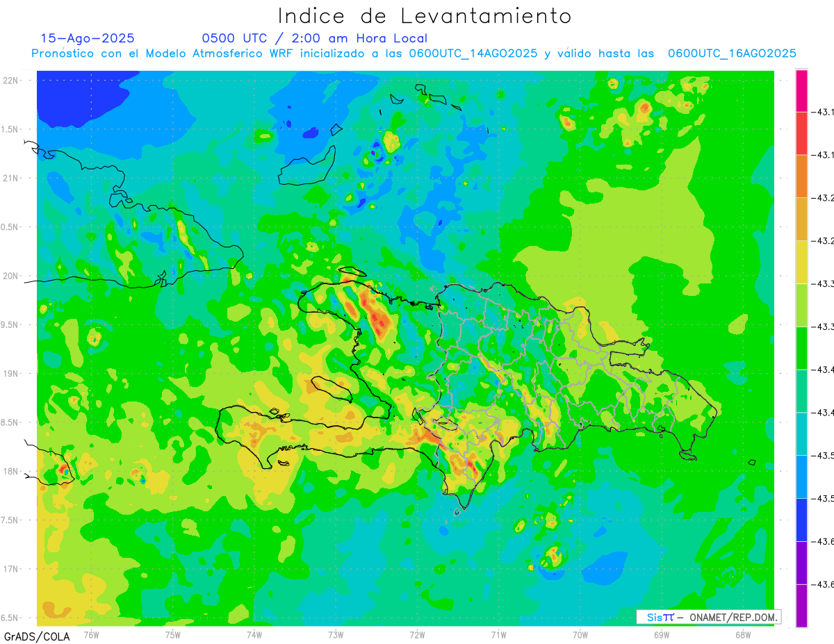This screenshot has height=644, width=834.
Task: Click the 19N latitude label
Action: [10, 374]
